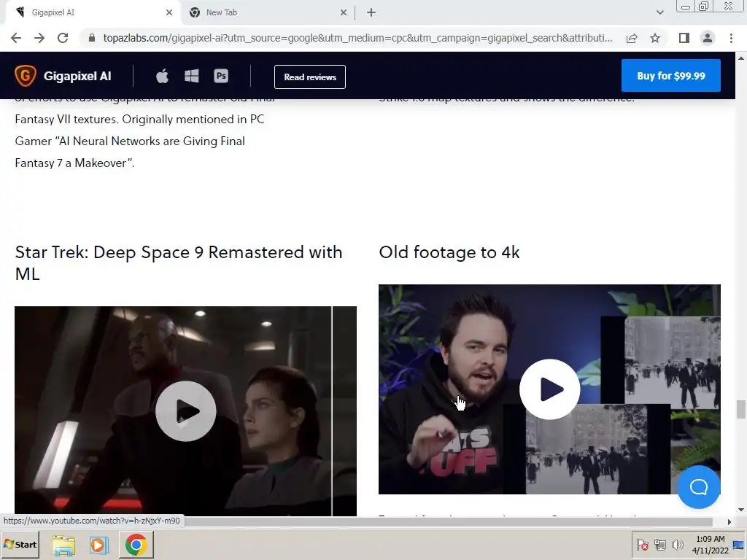The image size is (747, 560).
Task: Go back to previous page
Action: coord(16,38)
